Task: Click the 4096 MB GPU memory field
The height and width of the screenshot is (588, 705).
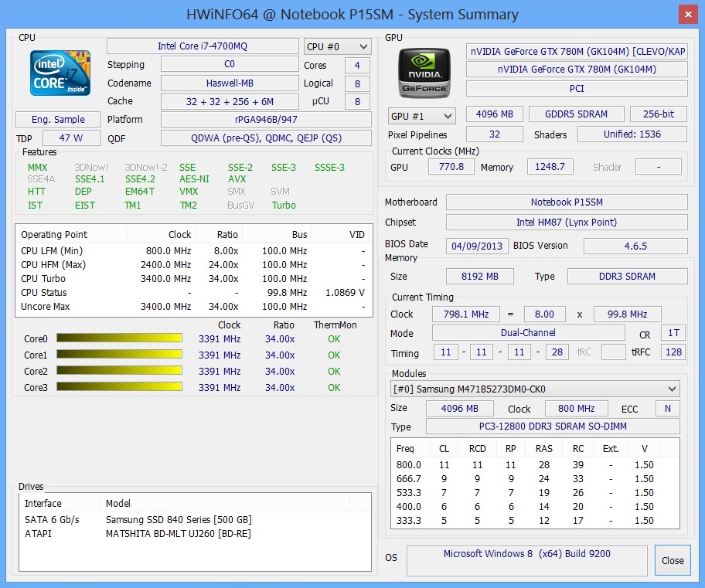Action: coord(495,114)
